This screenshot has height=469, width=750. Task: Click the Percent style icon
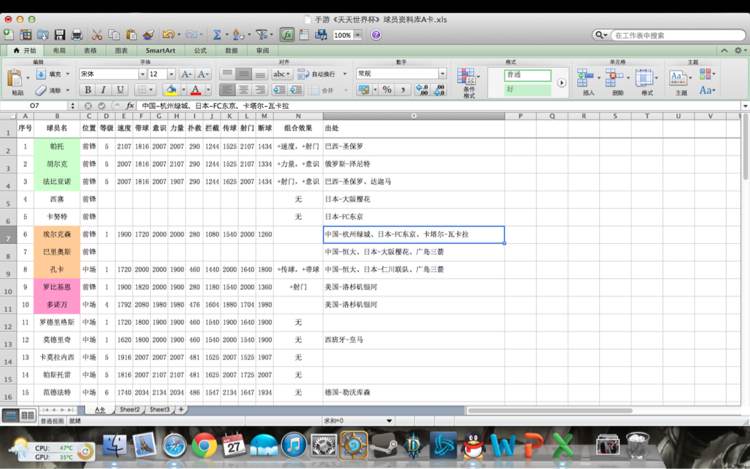tap(387, 89)
